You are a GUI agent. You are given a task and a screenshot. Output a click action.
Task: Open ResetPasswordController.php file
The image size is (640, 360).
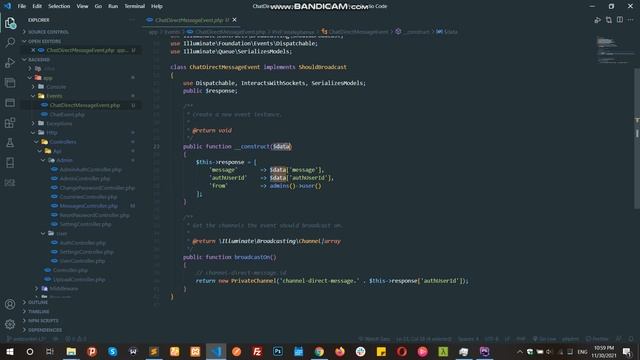tap(94, 215)
